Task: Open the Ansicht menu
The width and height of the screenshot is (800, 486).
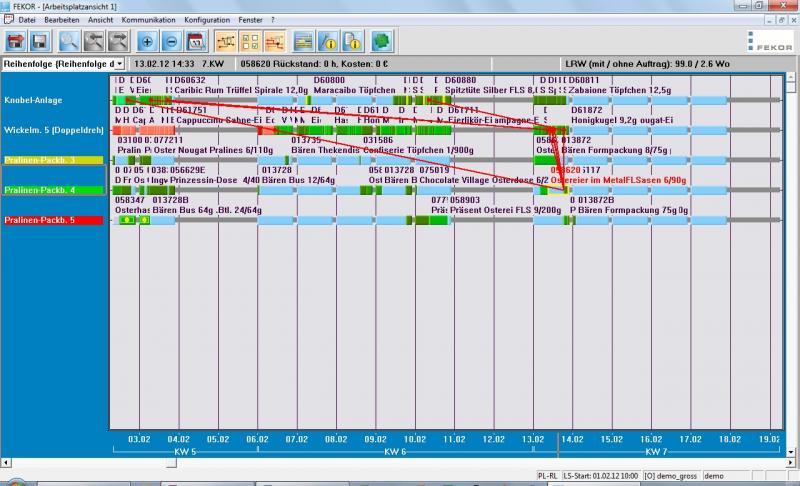Action: tap(101, 20)
